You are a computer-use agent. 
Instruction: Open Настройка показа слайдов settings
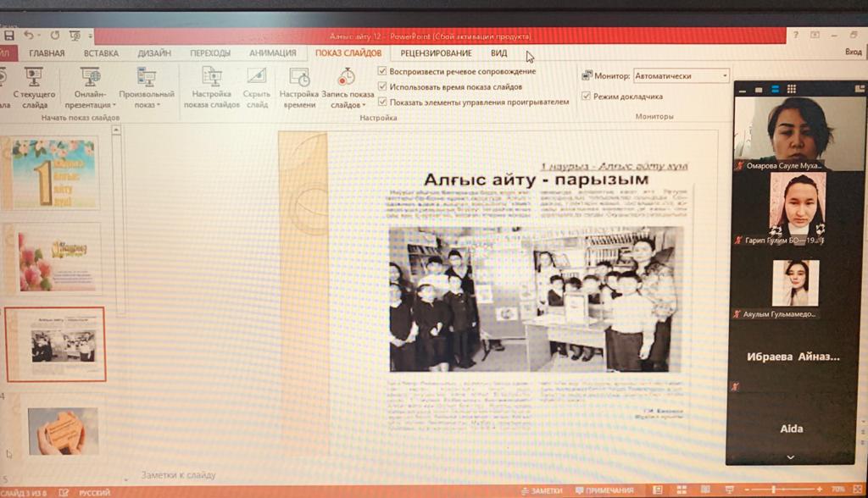coord(211,88)
